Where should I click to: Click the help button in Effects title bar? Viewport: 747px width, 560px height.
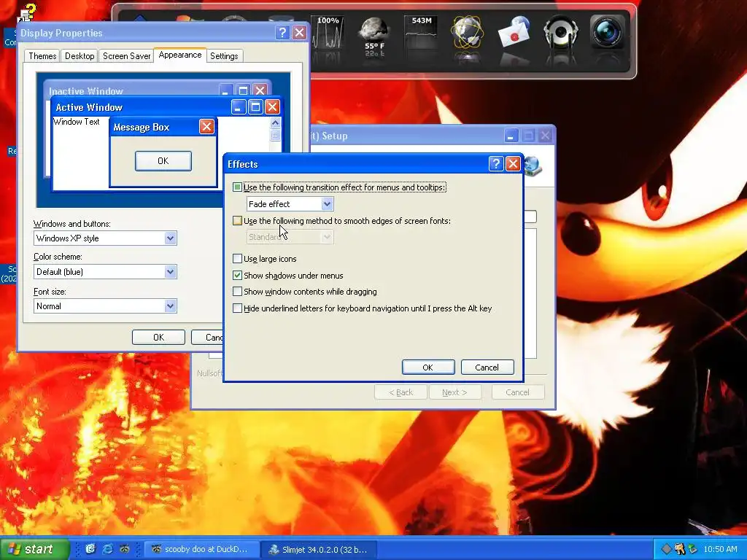point(496,164)
